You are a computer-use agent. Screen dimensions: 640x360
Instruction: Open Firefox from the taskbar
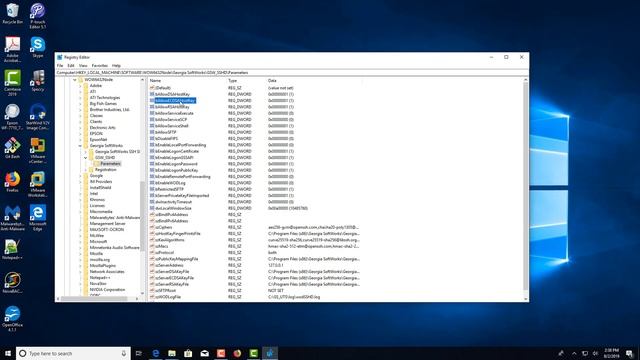point(237,353)
